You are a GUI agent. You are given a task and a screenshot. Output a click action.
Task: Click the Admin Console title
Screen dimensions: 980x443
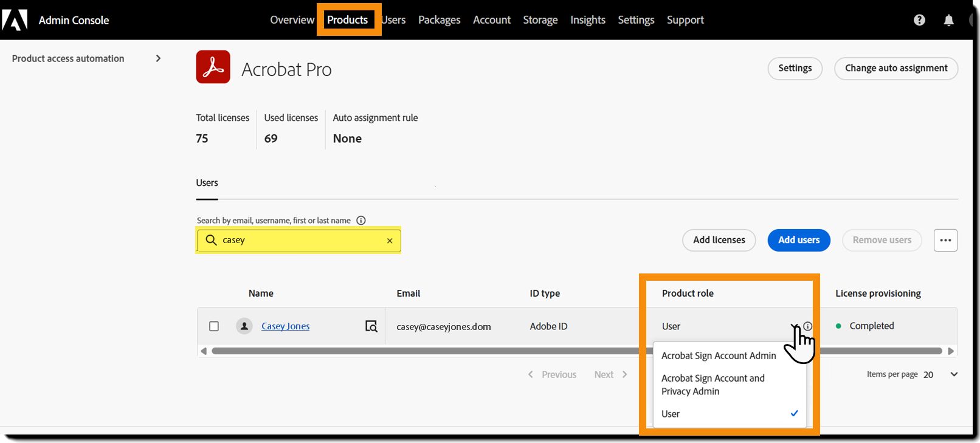(74, 20)
